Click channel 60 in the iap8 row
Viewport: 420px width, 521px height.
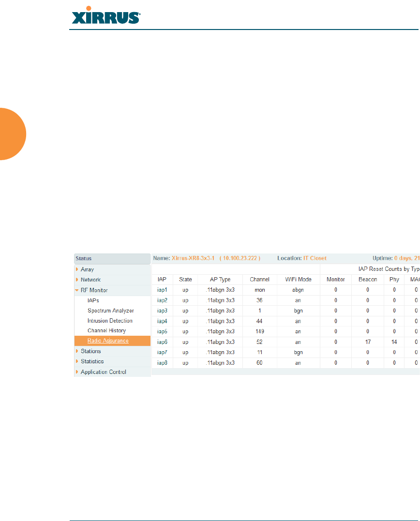pyautogui.click(x=259, y=363)
